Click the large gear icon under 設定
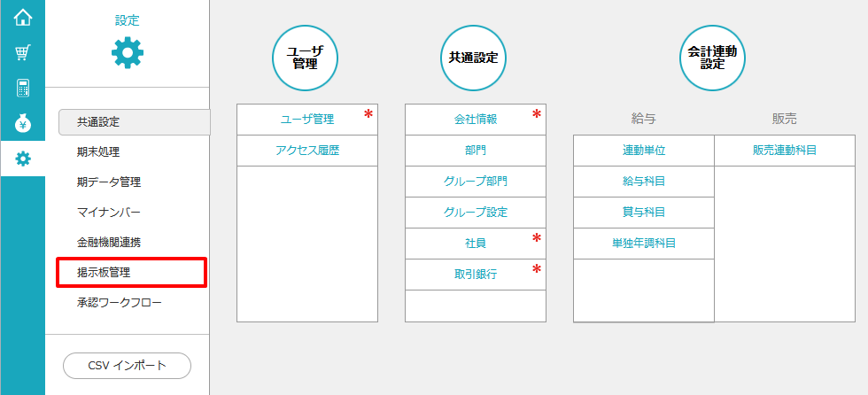The width and height of the screenshot is (868, 395). (x=128, y=54)
